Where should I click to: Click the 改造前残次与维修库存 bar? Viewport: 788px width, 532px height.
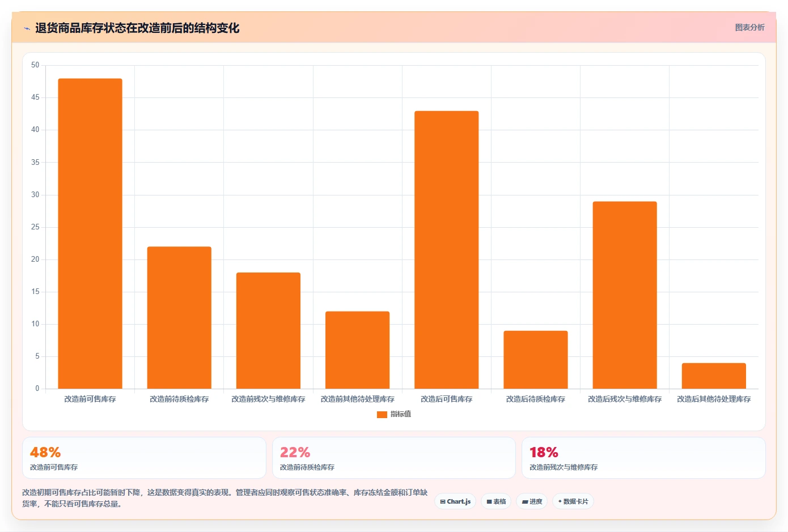click(x=268, y=330)
